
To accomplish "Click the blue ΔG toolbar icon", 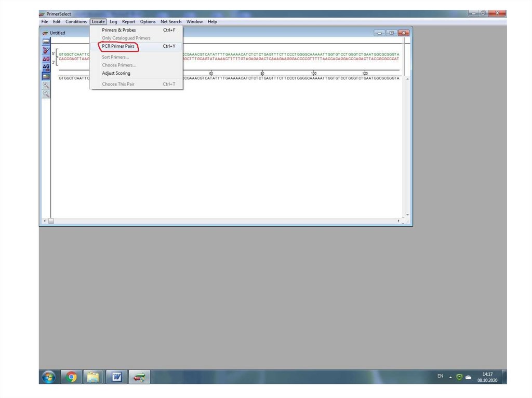I will click(46, 67).
